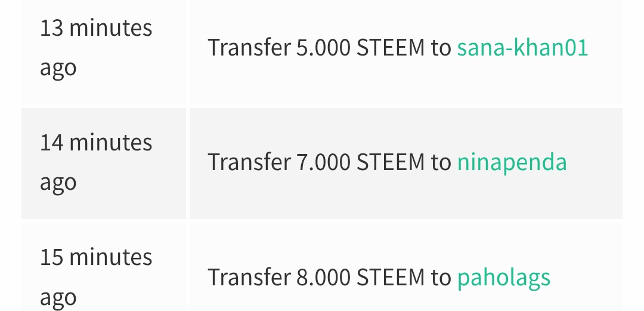644x311 pixels.
Task: Click the "15 minutes ago" timestamp
Action: (x=95, y=277)
